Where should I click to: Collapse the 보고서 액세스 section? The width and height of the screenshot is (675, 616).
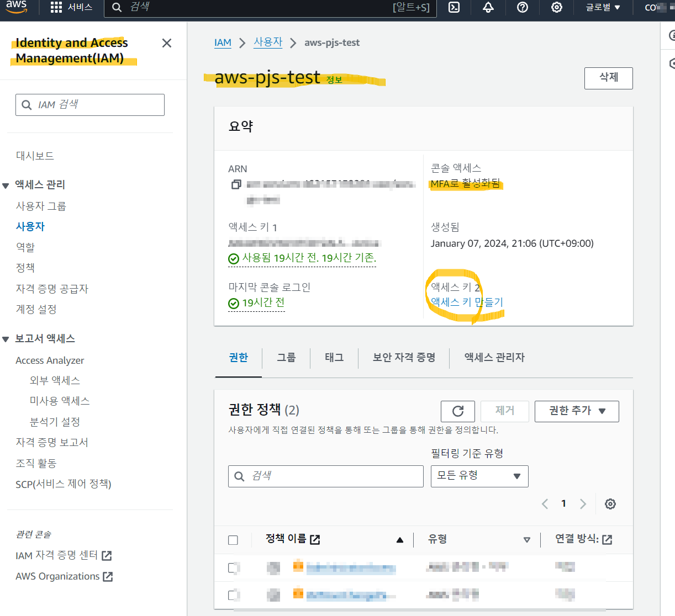point(6,339)
